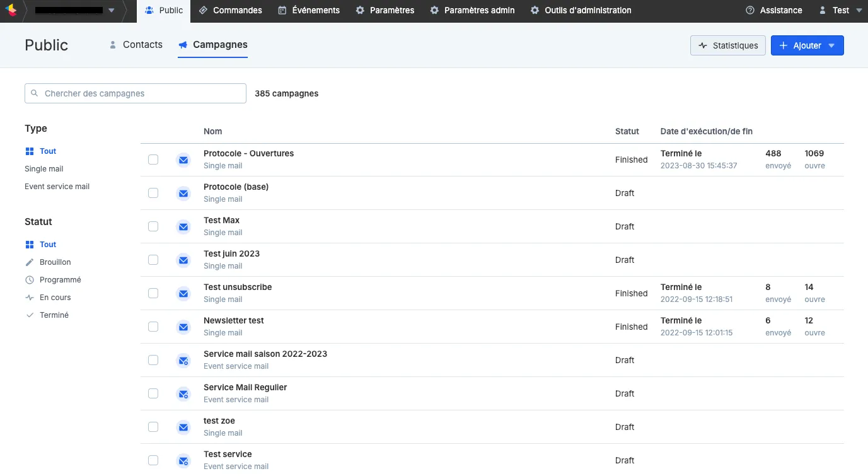This screenshot has height=476, width=868.
Task: Click the mail icon beside Test Max
Action: pos(183,227)
